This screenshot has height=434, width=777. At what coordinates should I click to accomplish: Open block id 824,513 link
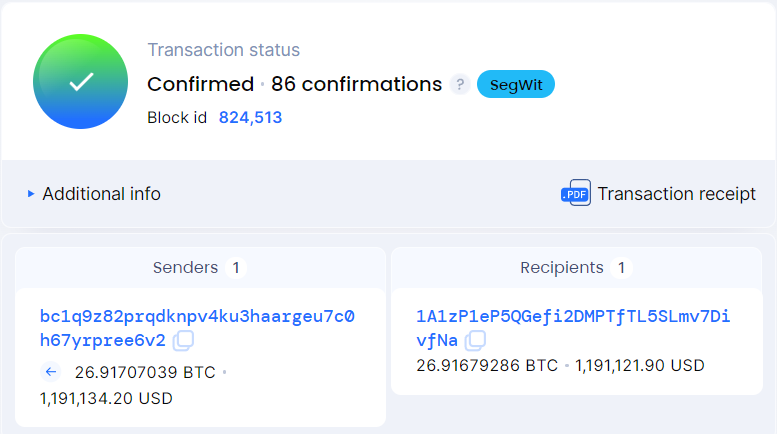250,118
